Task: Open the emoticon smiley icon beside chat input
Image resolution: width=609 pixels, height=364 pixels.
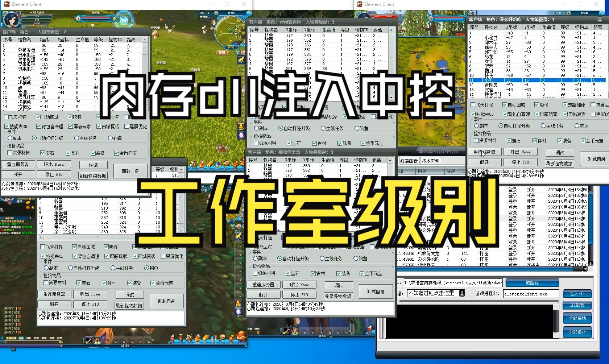Action: [x=61, y=342]
